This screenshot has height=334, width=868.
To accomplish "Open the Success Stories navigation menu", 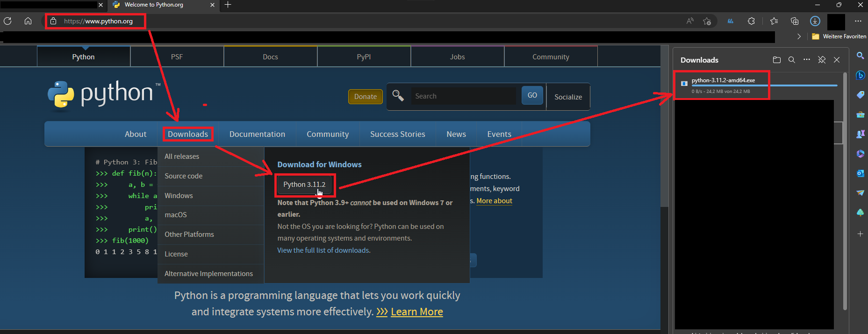I will click(x=398, y=134).
